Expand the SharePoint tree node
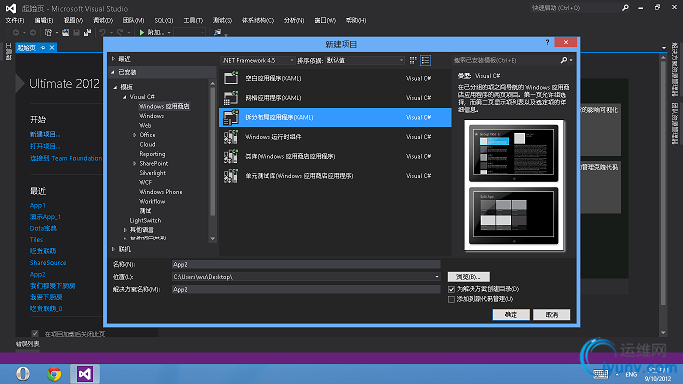This screenshot has height=384, width=683. 134,164
